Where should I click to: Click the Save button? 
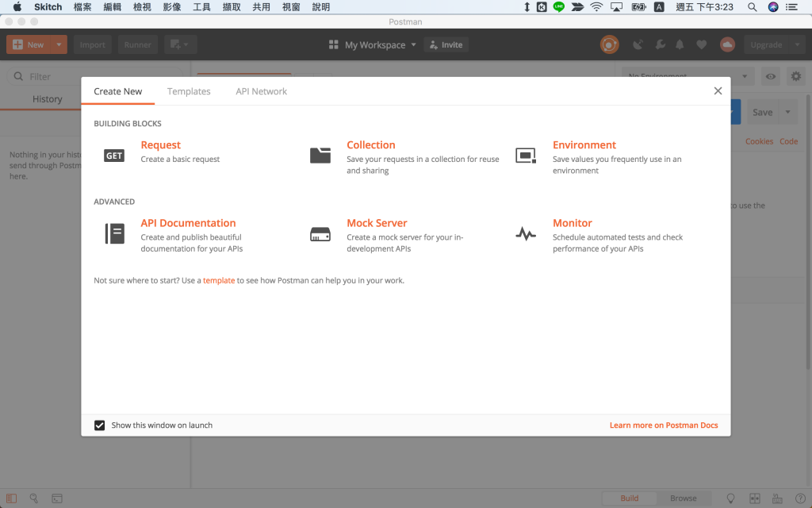pyautogui.click(x=762, y=112)
